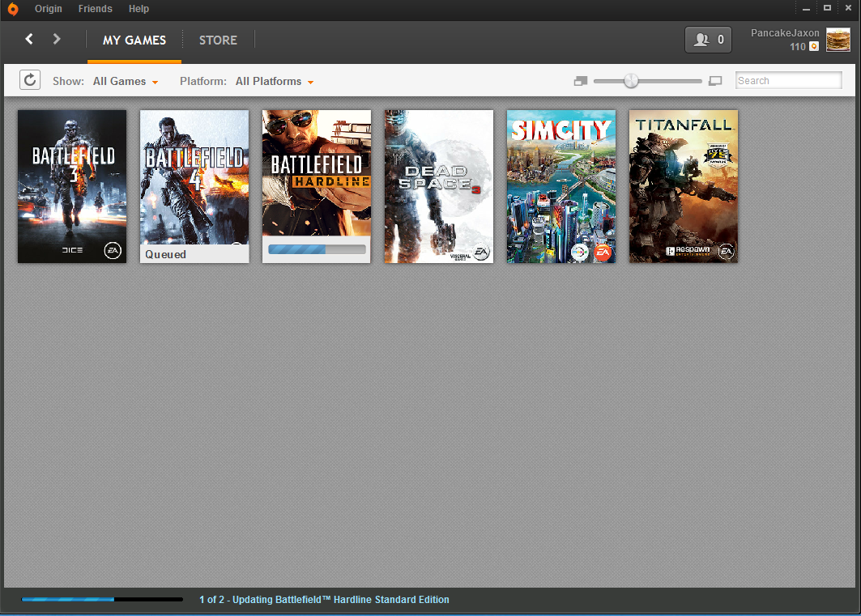
Task: Click the tile size slider handle
Action: pos(631,81)
